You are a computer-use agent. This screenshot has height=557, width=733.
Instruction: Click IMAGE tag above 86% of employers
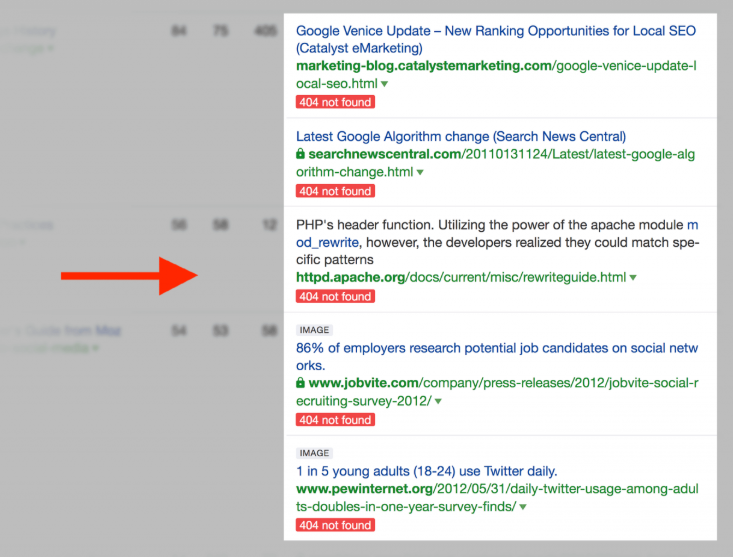coord(314,330)
